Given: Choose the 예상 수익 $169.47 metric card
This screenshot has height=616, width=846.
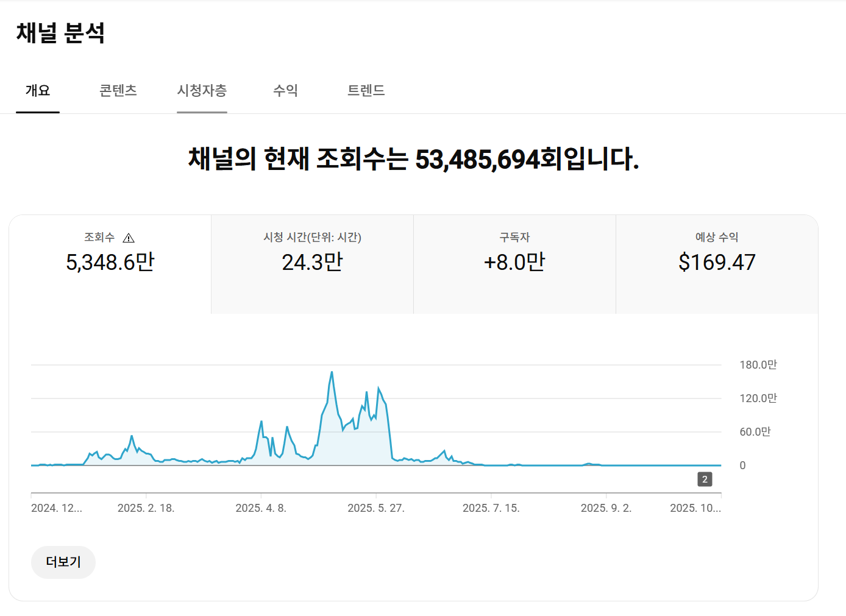Looking at the screenshot, I should (x=717, y=264).
